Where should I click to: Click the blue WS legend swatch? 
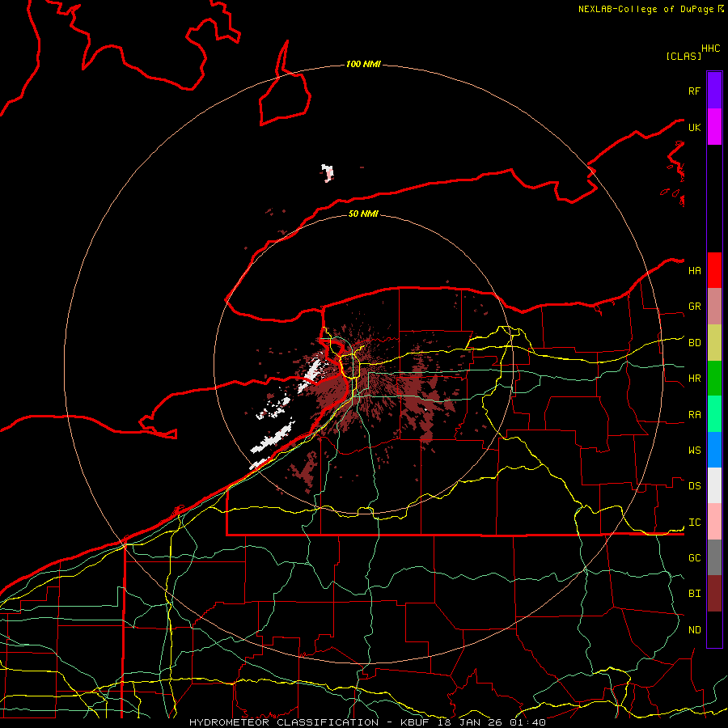714,450
